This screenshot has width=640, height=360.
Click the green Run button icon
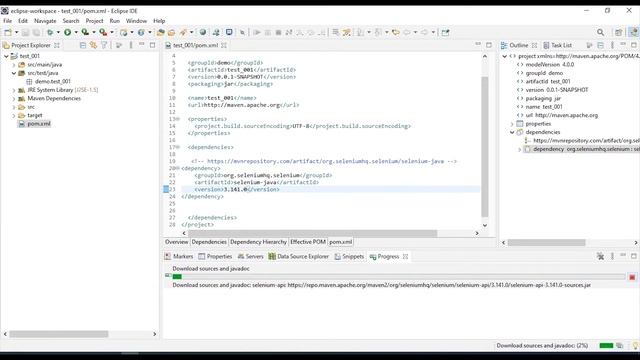(67, 32)
